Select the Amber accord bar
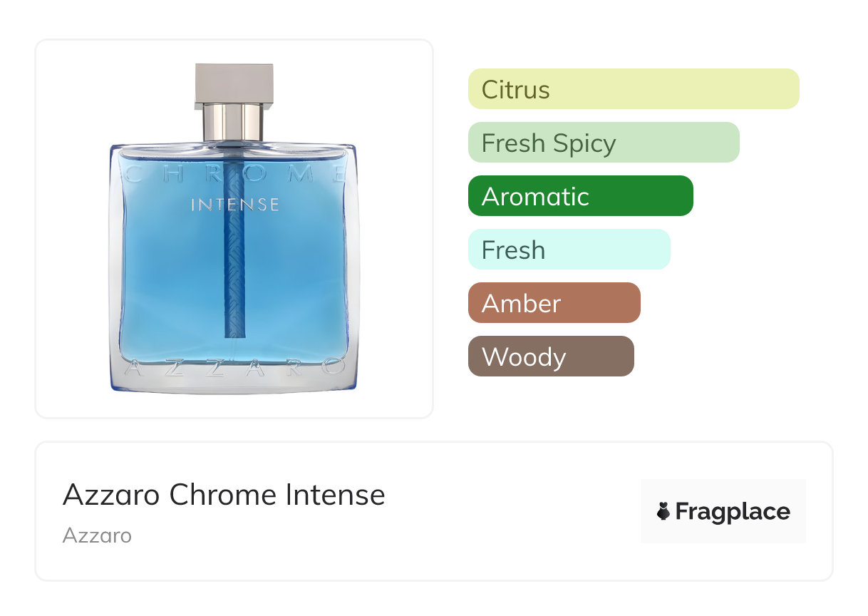Screen dimensions: 868x616 pyautogui.click(x=554, y=303)
